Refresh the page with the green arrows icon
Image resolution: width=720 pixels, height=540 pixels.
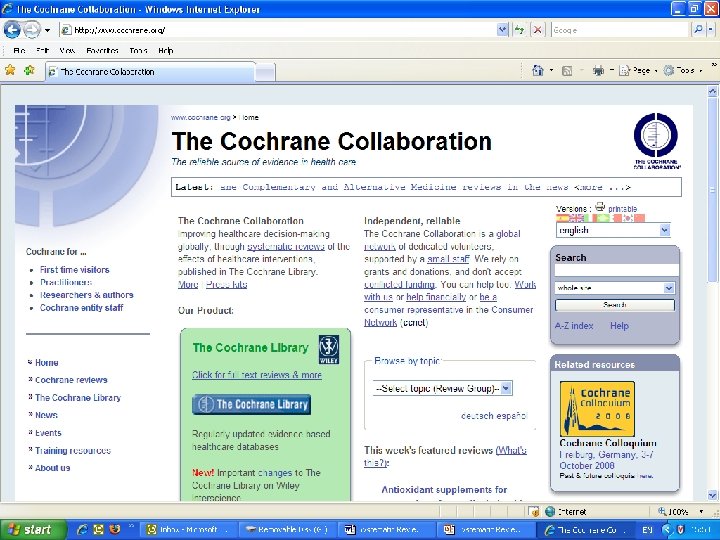pos(519,30)
